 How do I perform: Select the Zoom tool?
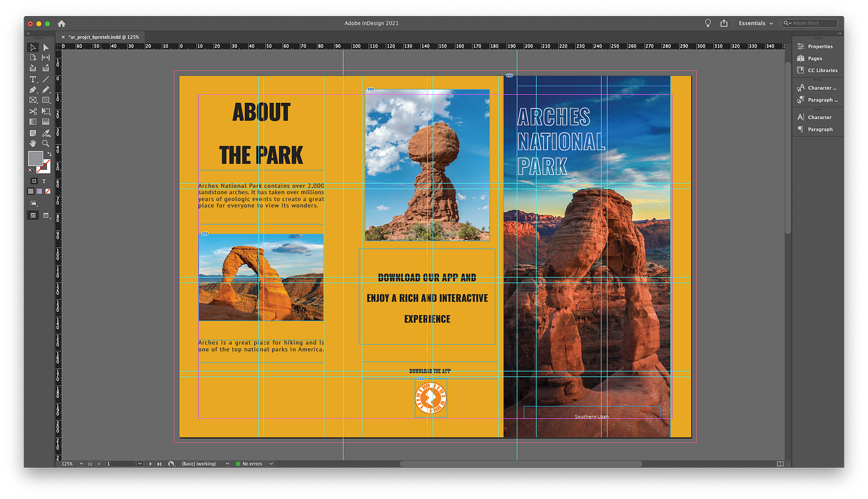(45, 143)
